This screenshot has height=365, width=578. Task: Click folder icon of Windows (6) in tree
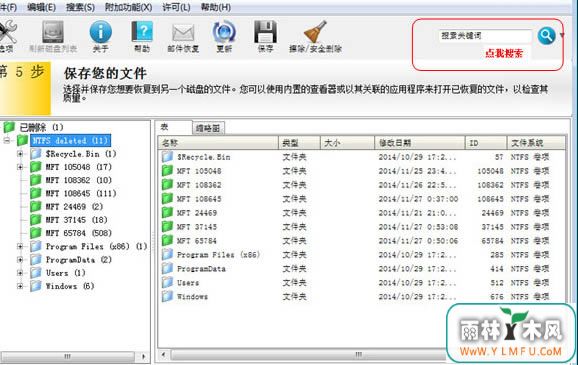click(36, 286)
